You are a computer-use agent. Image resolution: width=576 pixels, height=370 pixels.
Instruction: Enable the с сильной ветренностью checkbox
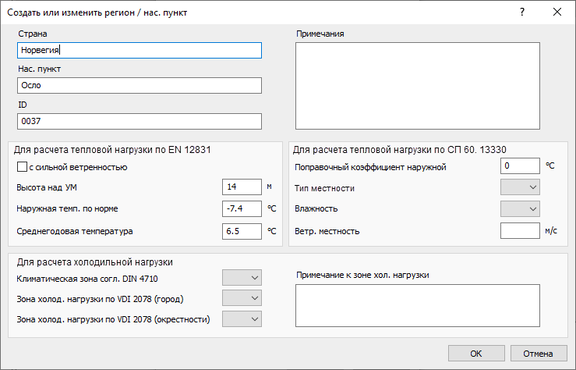[x=22, y=167]
